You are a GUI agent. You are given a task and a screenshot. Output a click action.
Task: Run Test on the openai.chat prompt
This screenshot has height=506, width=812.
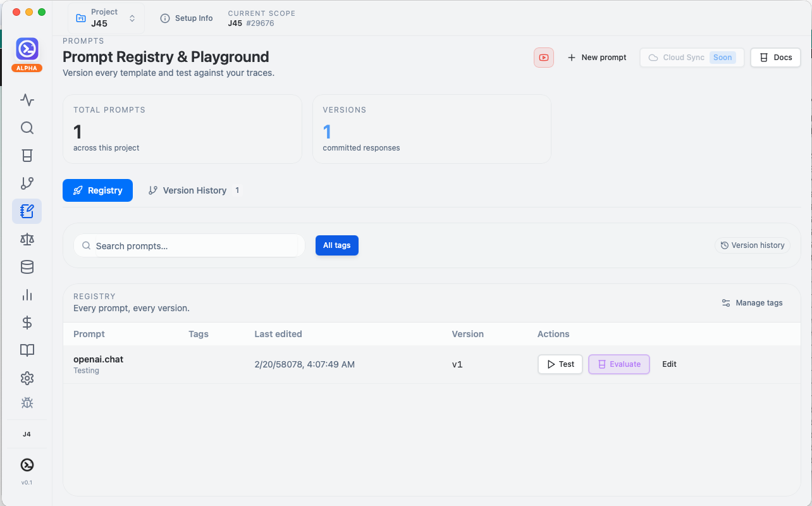point(560,364)
